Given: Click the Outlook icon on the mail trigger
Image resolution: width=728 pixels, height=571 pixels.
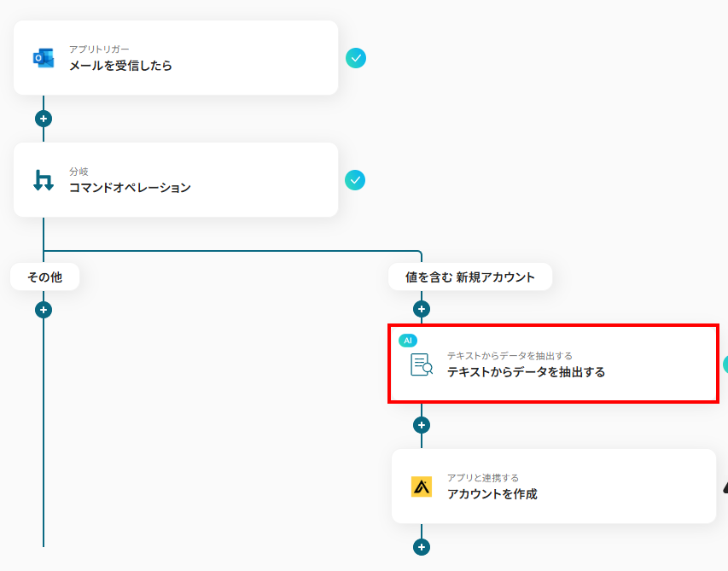Looking at the screenshot, I should [x=42, y=57].
